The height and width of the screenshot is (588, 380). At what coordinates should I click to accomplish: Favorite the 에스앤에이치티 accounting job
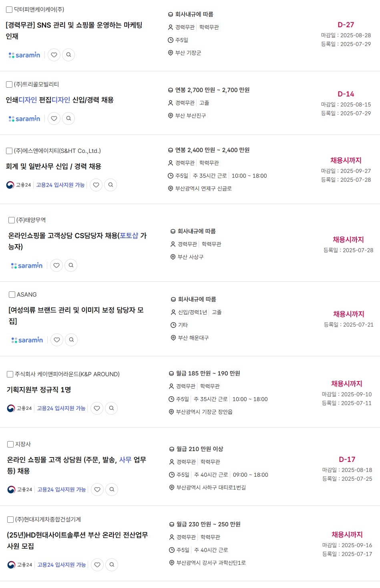coord(96,185)
